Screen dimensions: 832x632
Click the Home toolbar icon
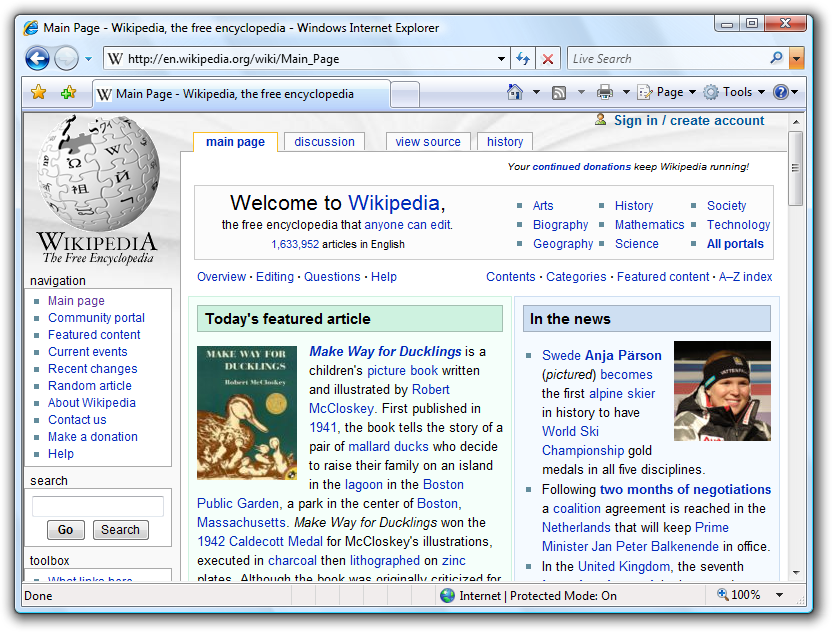[x=515, y=92]
